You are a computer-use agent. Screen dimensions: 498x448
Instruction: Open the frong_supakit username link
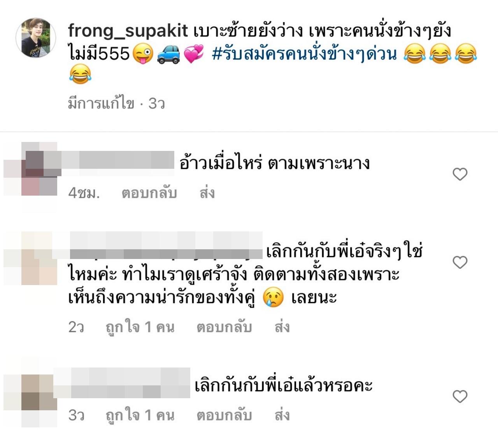[128, 31]
